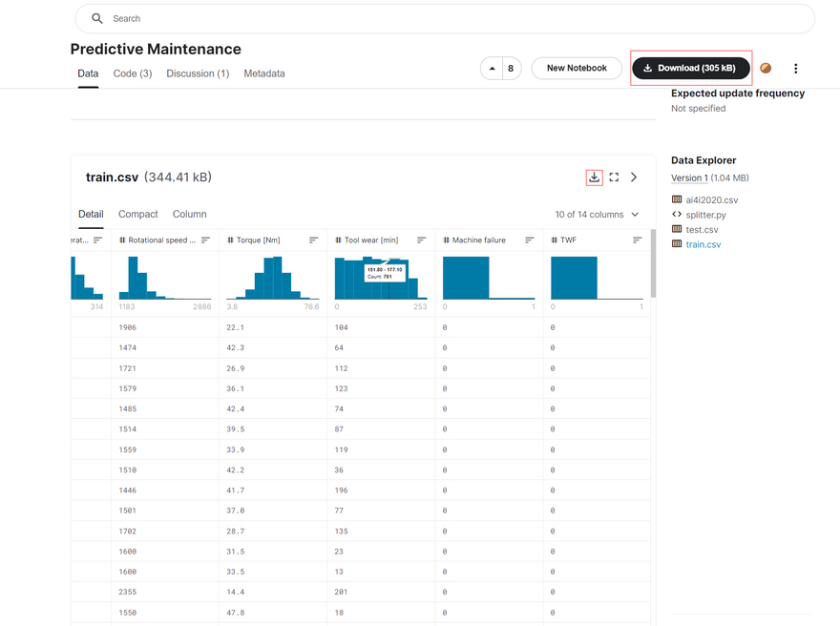Viewport: 840px width, 626px height.
Task: Upvote the Predictive Maintenance dataset
Action: click(x=493, y=69)
